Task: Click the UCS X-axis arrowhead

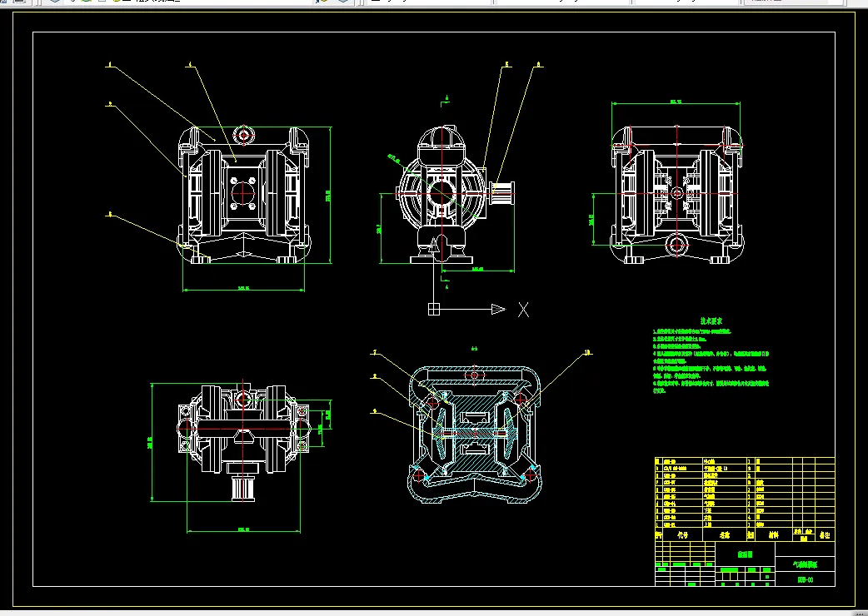Action: pos(498,310)
